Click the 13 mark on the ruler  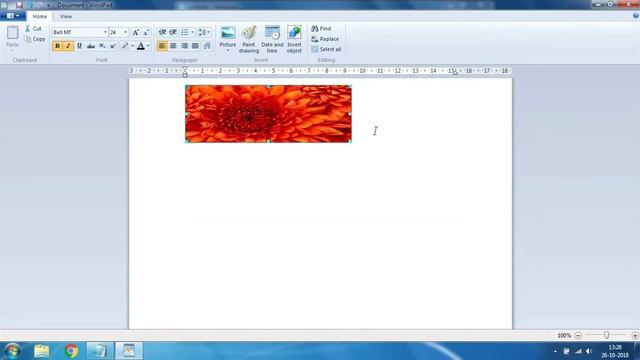tap(415, 71)
